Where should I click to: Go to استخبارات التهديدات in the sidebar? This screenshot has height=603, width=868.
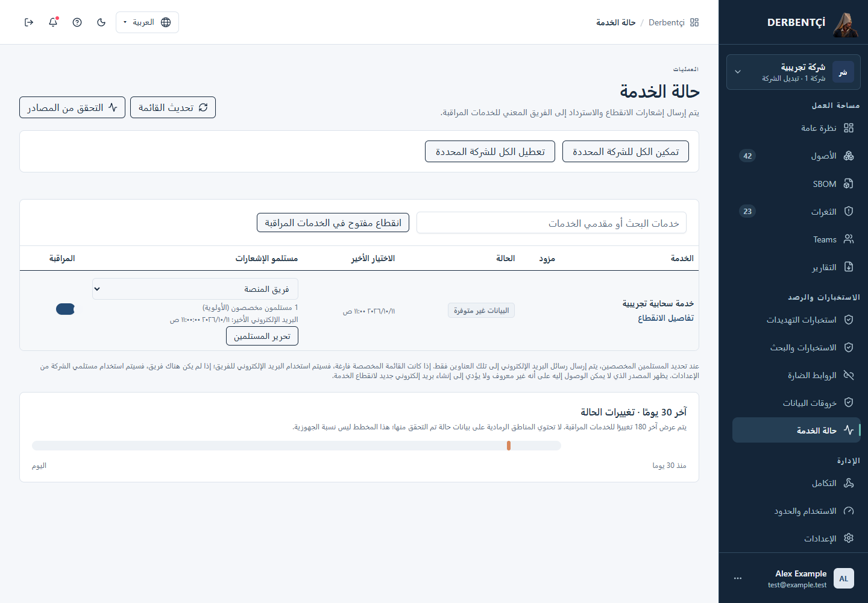point(796,320)
